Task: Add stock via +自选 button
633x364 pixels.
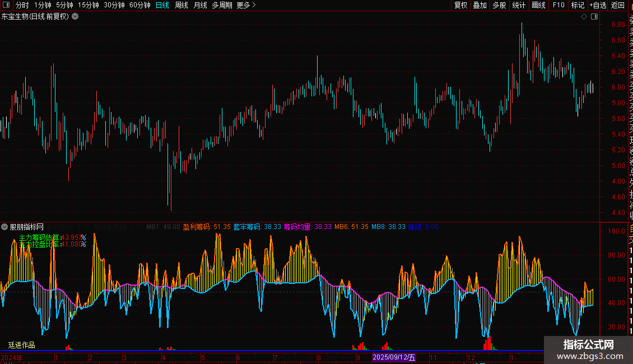Action: coord(598,5)
